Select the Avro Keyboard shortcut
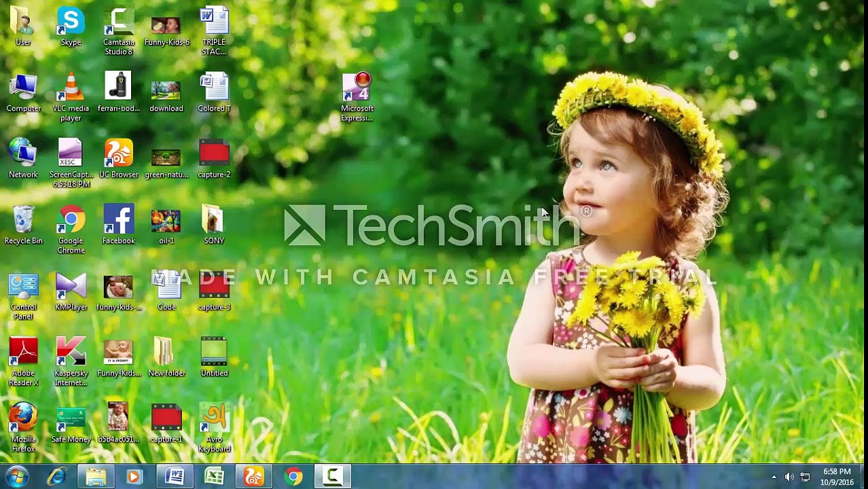 pyautogui.click(x=214, y=429)
